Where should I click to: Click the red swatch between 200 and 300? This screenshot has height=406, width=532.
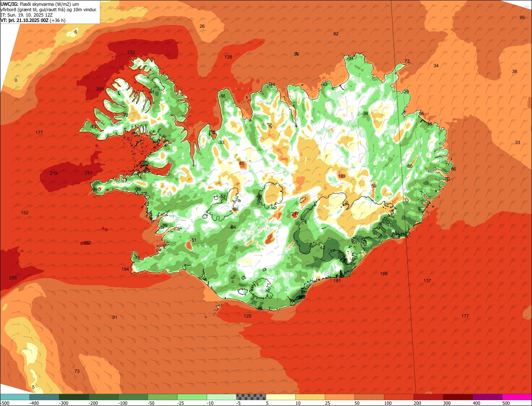pyautogui.click(x=429, y=397)
